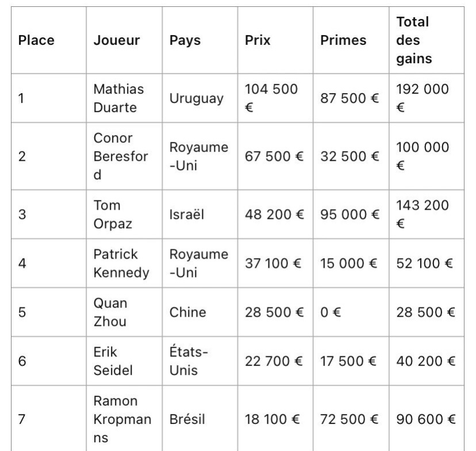The image size is (476, 451).
Task: Select the Ramon Kropmanns cell
Action: [122, 419]
